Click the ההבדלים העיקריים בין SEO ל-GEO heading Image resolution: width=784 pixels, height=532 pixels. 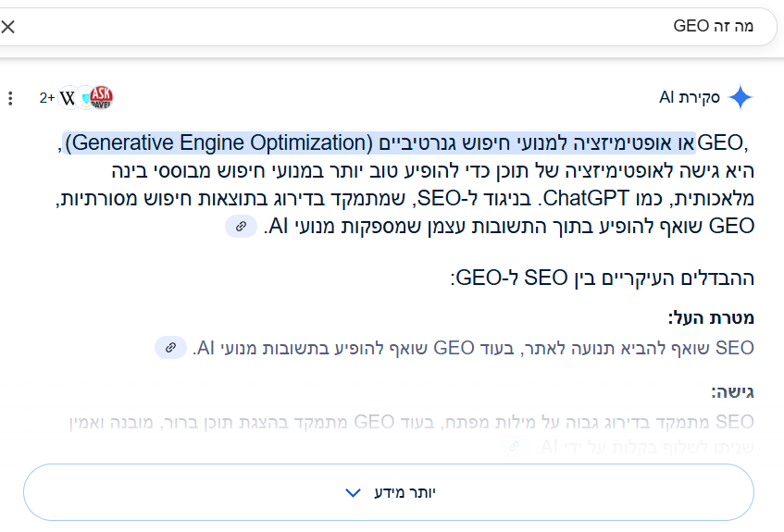(x=603, y=278)
